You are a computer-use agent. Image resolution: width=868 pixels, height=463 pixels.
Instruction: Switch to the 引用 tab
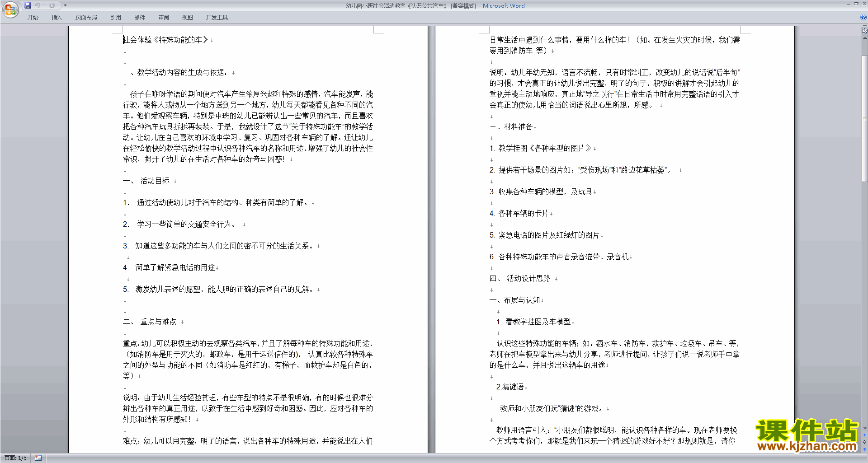[116, 18]
